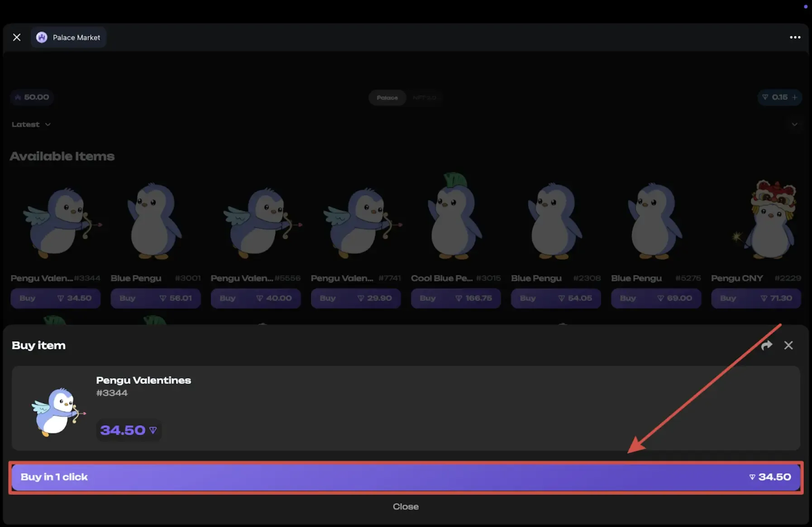Select the Blue Pengu #5275 penguin image
812x527 pixels.
click(x=655, y=222)
